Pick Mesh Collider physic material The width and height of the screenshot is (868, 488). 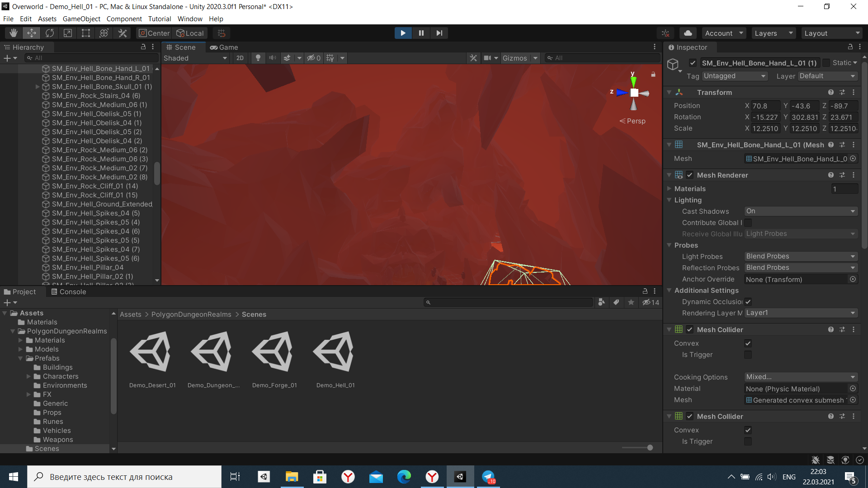853,389
